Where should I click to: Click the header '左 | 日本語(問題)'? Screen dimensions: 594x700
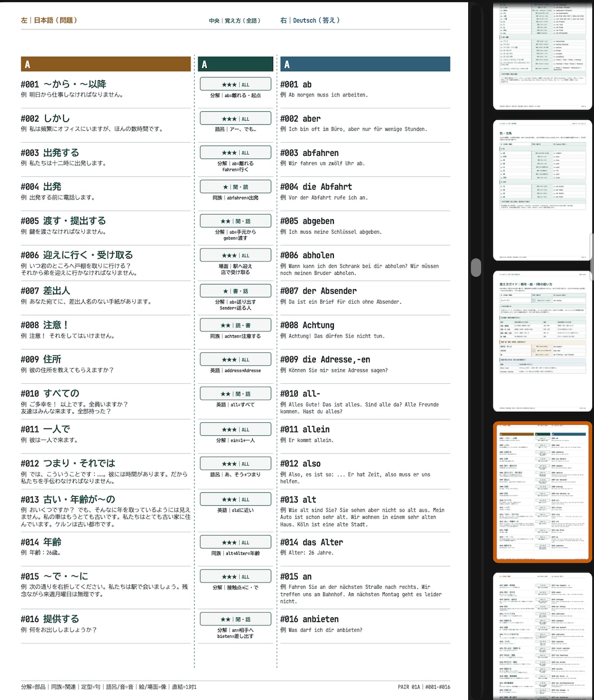tap(49, 20)
